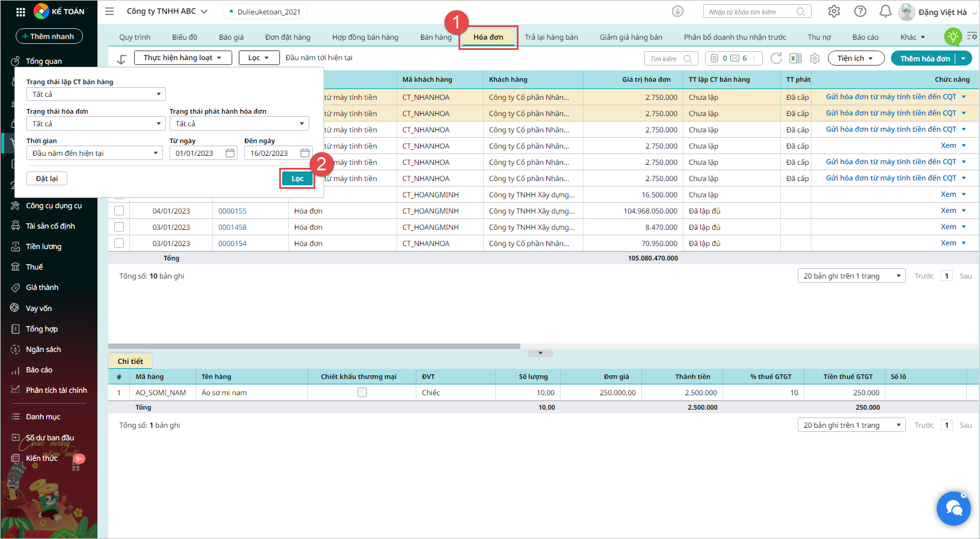Viewport: 980px width, 539px height.
Task: Toggle Chiết khấu thương mại checkbox
Action: (362, 393)
